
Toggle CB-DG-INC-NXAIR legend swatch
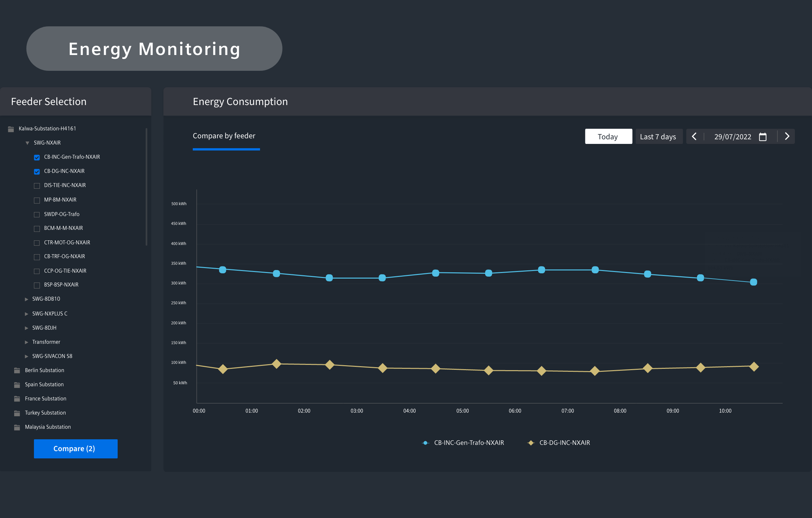(531, 443)
